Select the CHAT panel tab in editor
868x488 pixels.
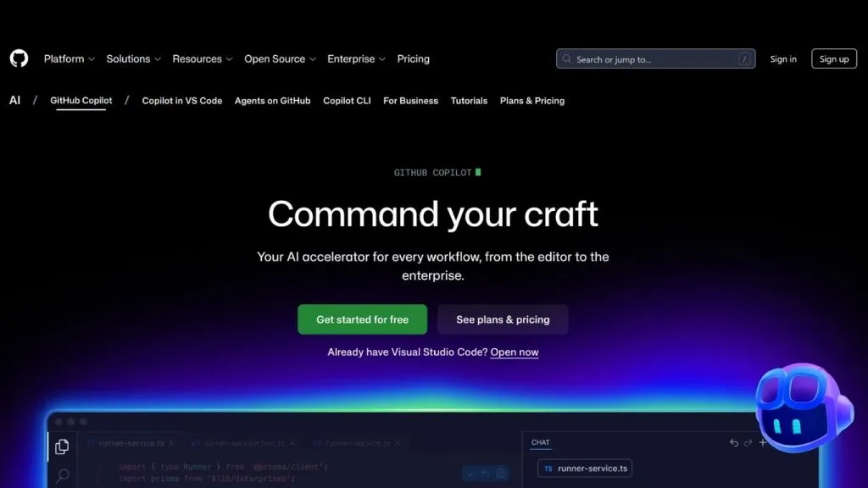tap(540, 442)
